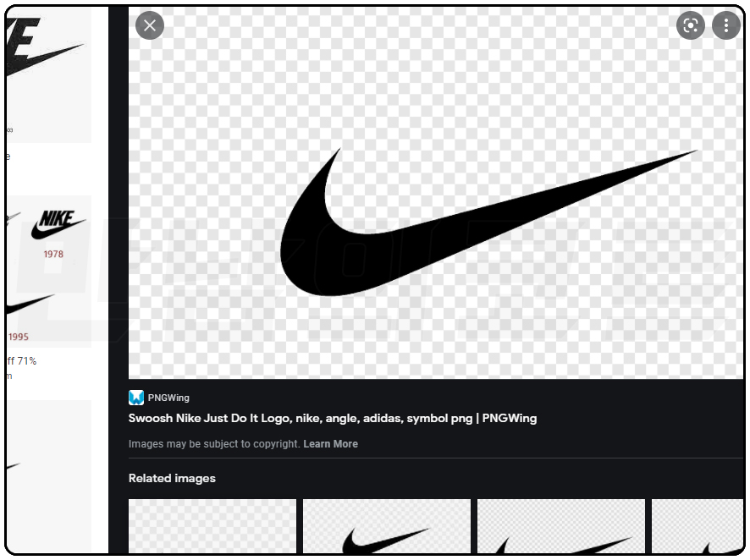Click 'Images may be subject to copyright' text
Viewport: 750px width, 560px height.
click(214, 444)
